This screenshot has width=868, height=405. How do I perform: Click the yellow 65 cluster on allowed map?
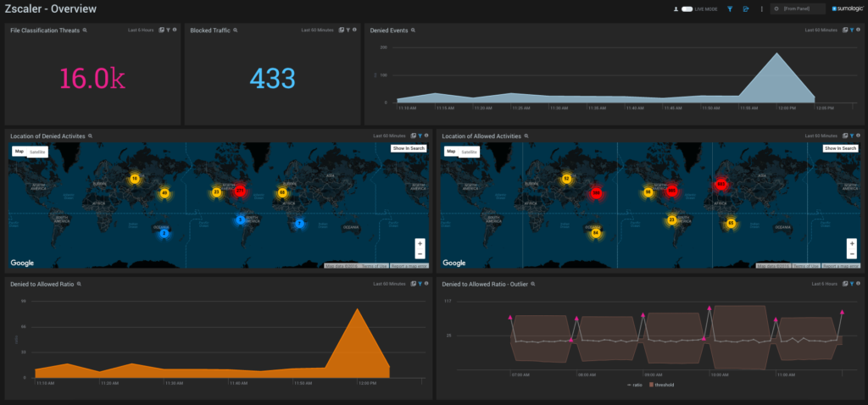[x=731, y=223]
